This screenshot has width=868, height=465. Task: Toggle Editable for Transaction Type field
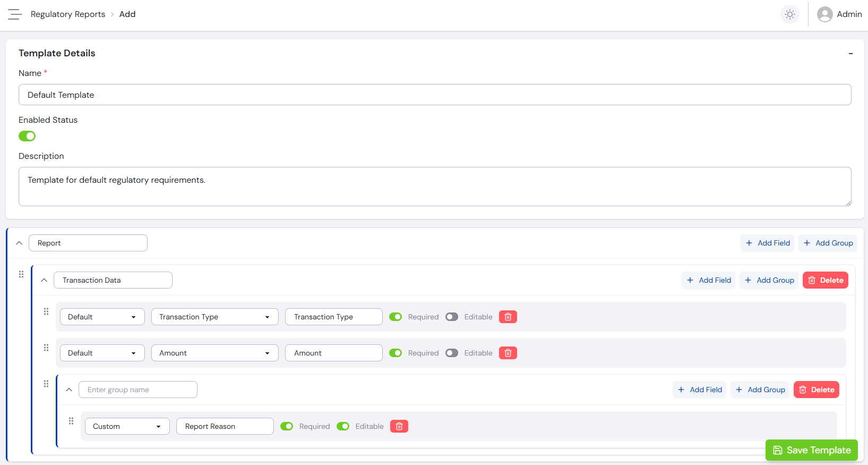[452, 317]
